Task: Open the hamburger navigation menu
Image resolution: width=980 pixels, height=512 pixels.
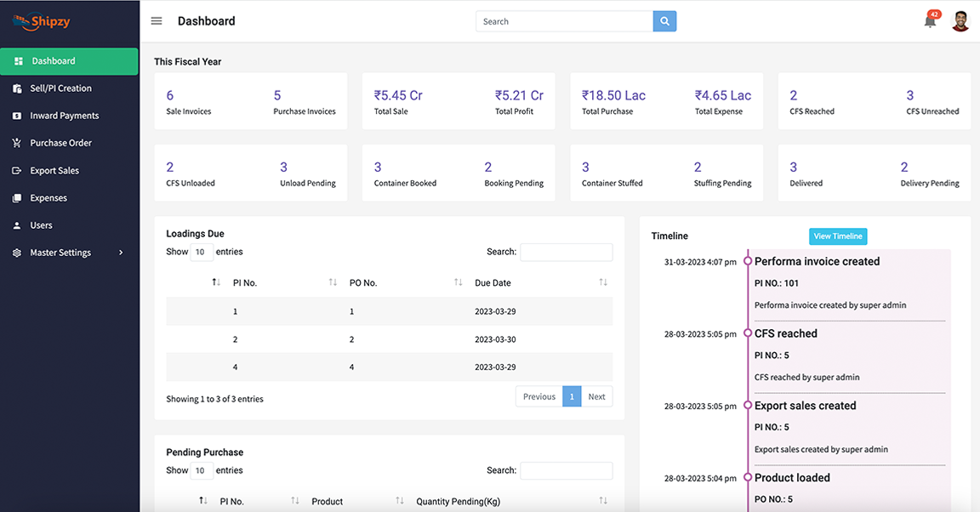Action: 157,20
